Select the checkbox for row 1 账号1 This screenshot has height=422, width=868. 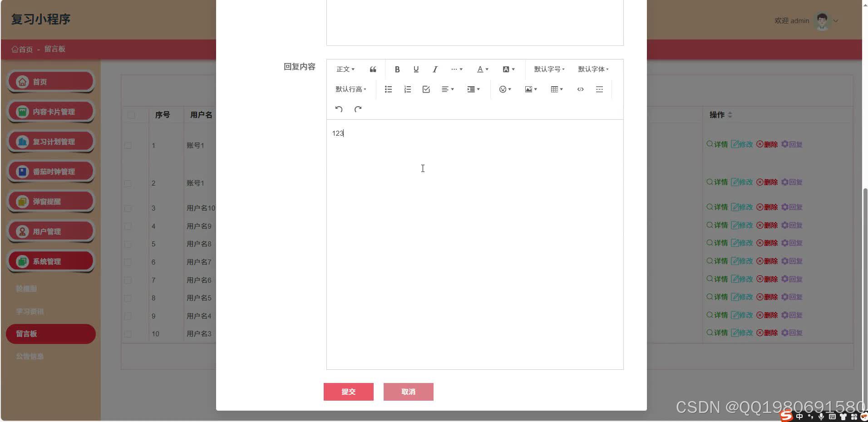click(x=128, y=145)
